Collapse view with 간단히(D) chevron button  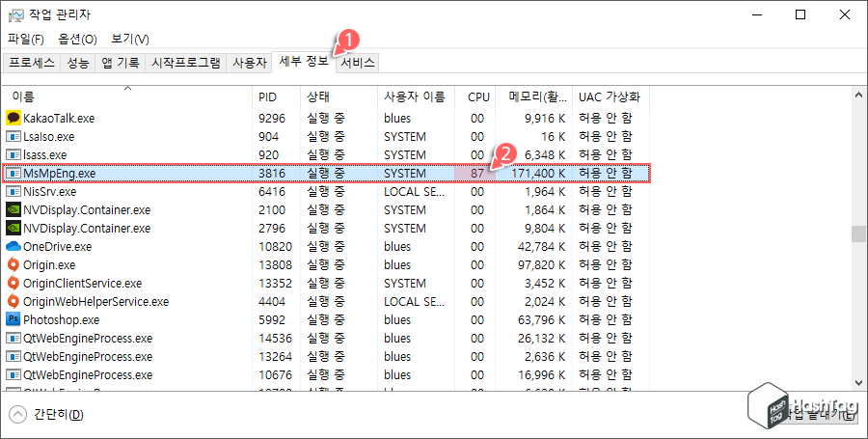[x=18, y=414]
